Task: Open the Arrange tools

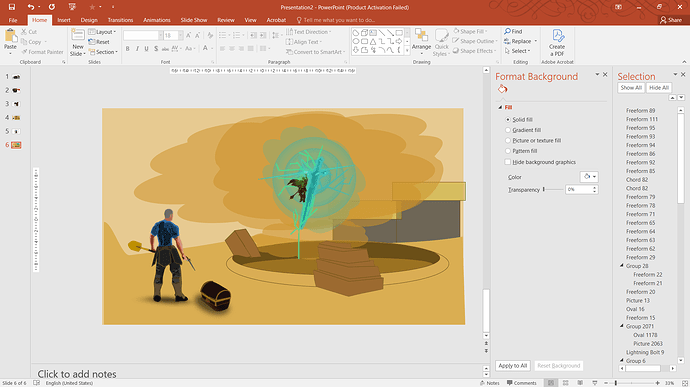Action: pyautogui.click(x=421, y=41)
